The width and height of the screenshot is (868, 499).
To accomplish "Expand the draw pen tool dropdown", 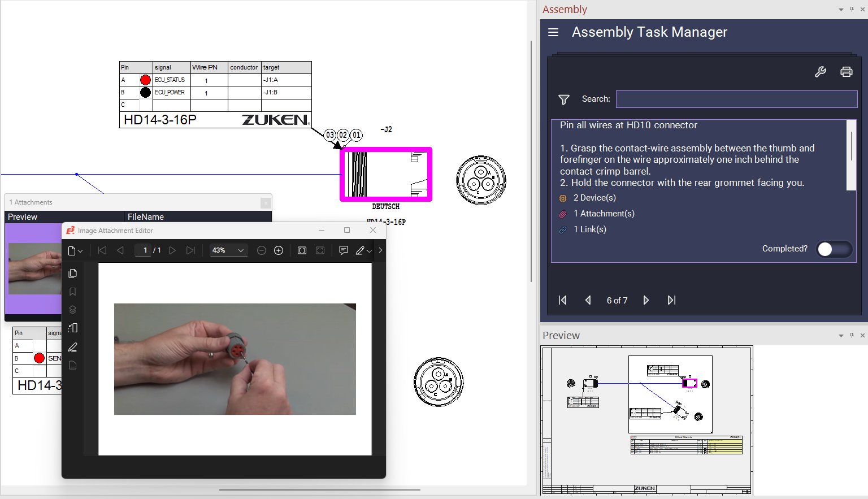I will click(x=370, y=251).
